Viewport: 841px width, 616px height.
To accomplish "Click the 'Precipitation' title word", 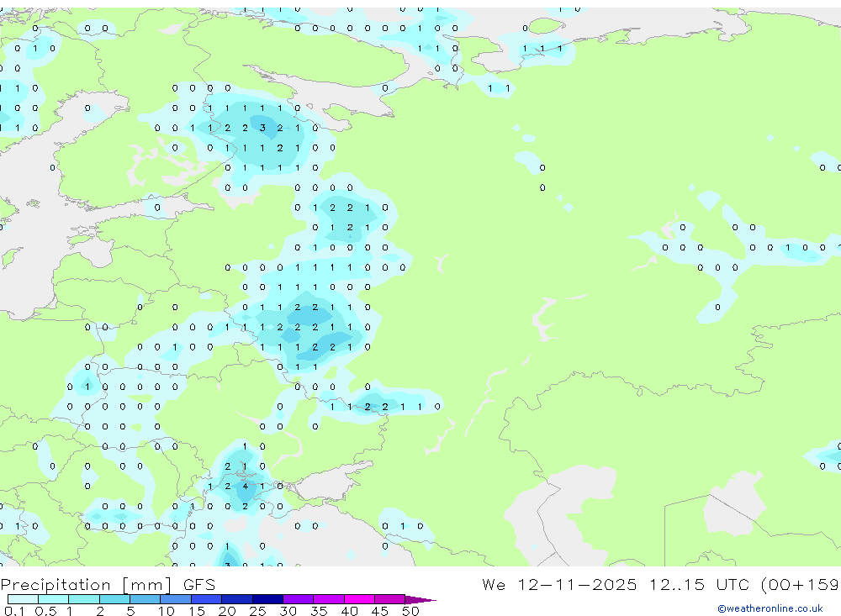I will tap(56, 584).
